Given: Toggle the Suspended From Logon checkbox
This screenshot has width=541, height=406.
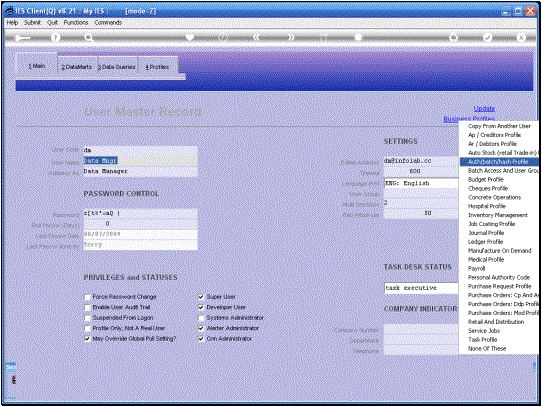Looking at the screenshot, I should pyautogui.click(x=87, y=318).
